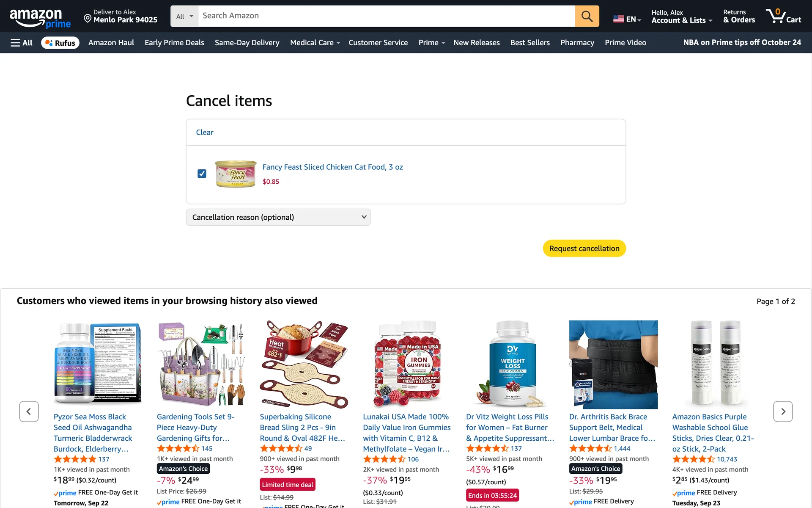Viewport: 812px width, 508px height.
Task: Click the Amazon Prime logo
Action: [40, 18]
